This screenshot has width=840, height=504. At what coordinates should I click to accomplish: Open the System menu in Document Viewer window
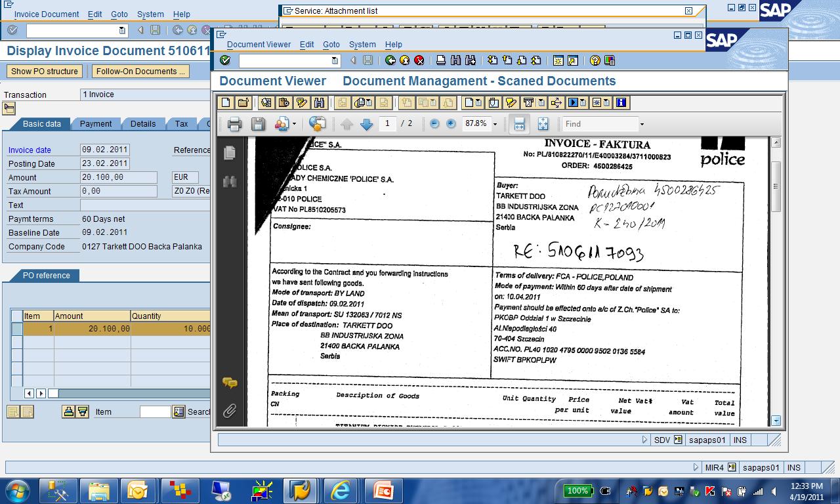pos(362,45)
